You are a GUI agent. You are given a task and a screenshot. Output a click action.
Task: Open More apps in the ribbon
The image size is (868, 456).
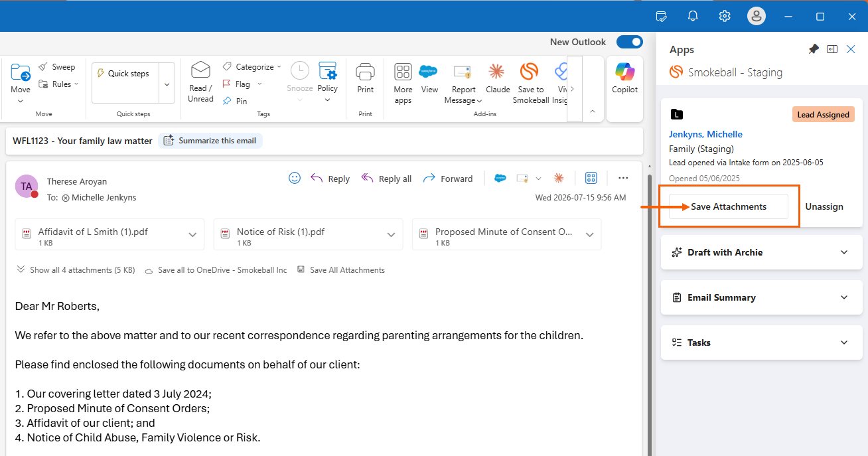[x=403, y=84]
